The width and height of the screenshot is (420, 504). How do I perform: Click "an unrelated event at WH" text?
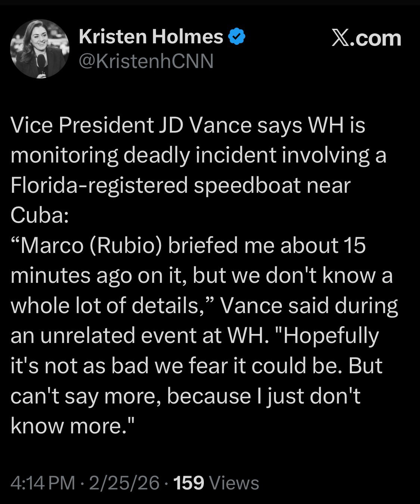click(x=139, y=336)
